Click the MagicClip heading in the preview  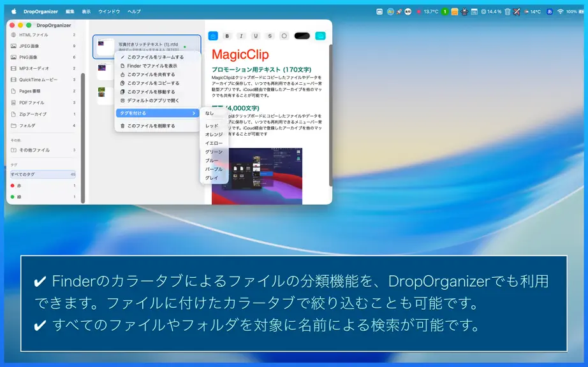coord(240,55)
